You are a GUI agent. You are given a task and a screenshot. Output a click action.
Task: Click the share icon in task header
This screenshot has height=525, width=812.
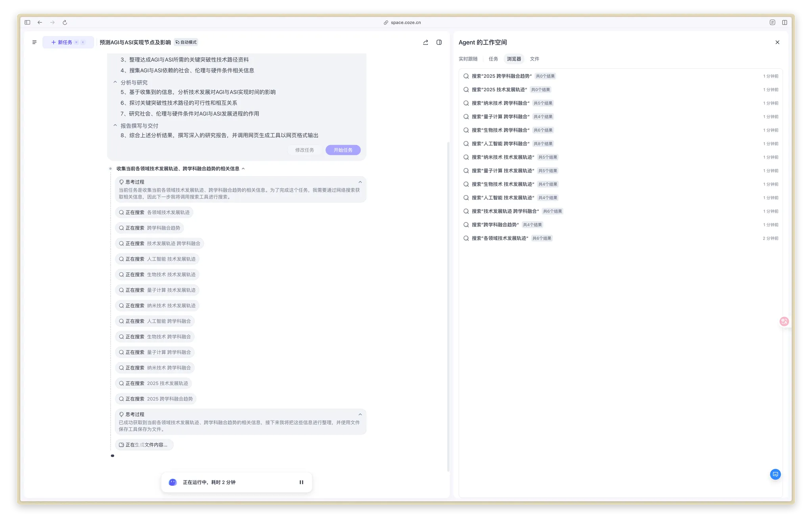click(x=425, y=42)
